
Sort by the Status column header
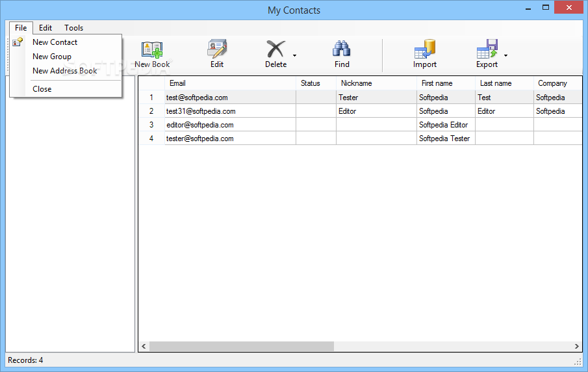pyautogui.click(x=316, y=83)
